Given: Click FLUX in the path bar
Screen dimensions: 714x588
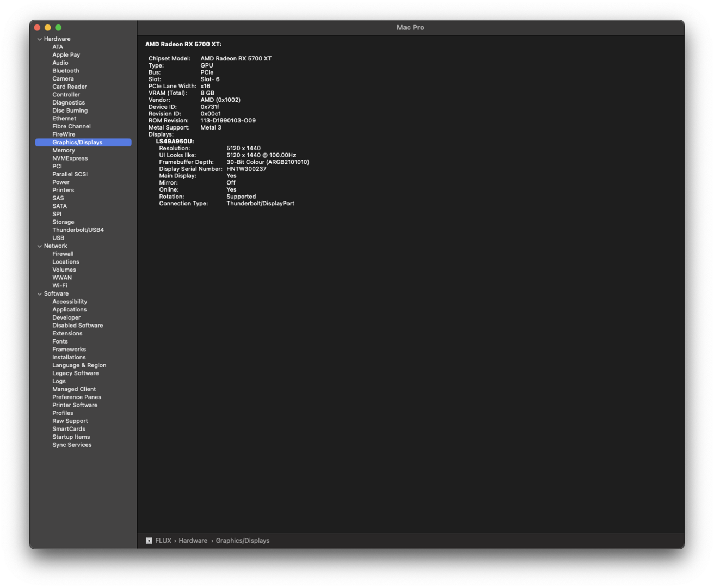Looking at the screenshot, I should (163, 541).
